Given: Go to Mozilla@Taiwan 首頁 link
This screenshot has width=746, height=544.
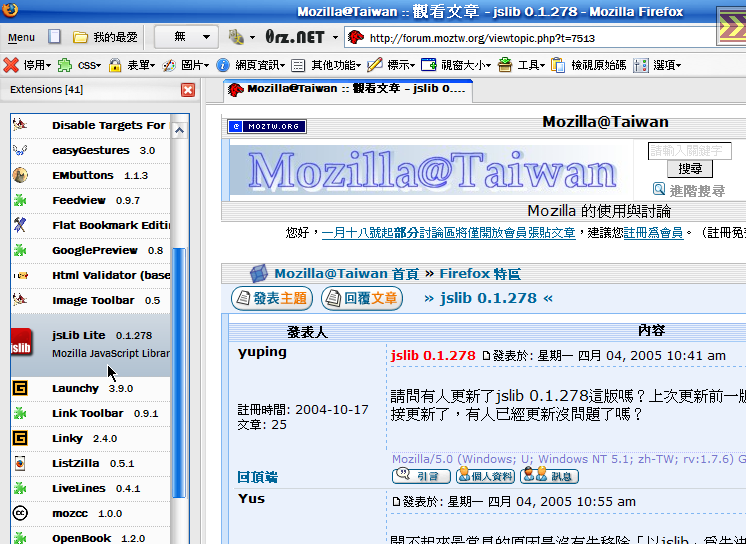Looking at the screenshot, I should pyautogui.click(x=346, y=274).
